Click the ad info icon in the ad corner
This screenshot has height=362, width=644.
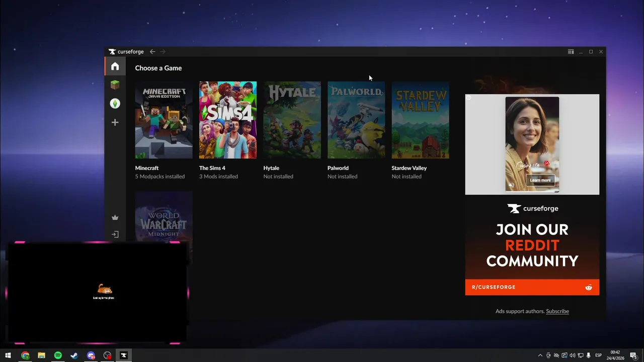[468, 98]
